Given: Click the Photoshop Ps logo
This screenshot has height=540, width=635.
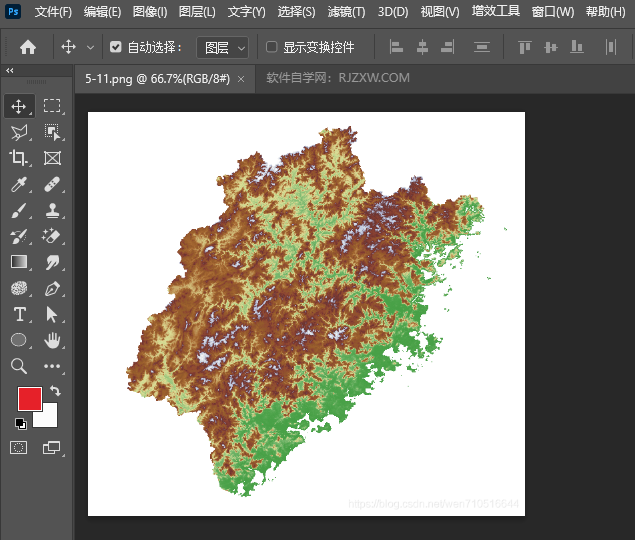Looking at the screenshot, I should pyautogui.click(x=13, y=11).
